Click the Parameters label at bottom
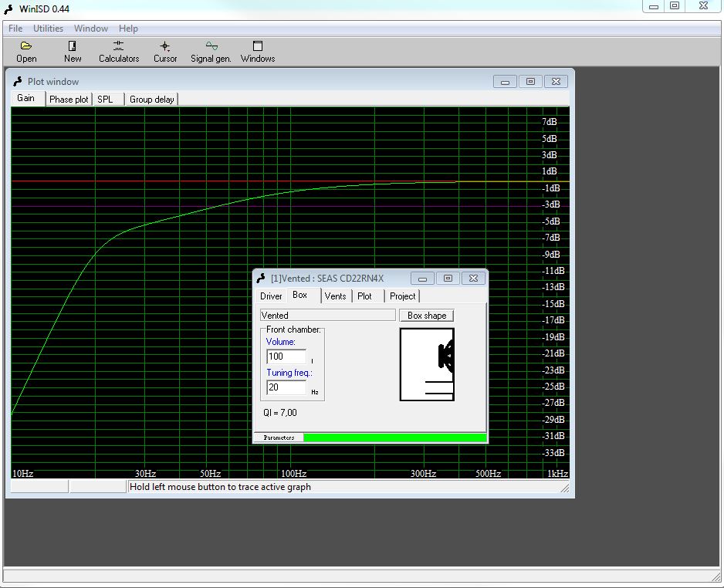The width and height of the screenshot is (724, 588). pyautogui.click(x=279, y=438)
